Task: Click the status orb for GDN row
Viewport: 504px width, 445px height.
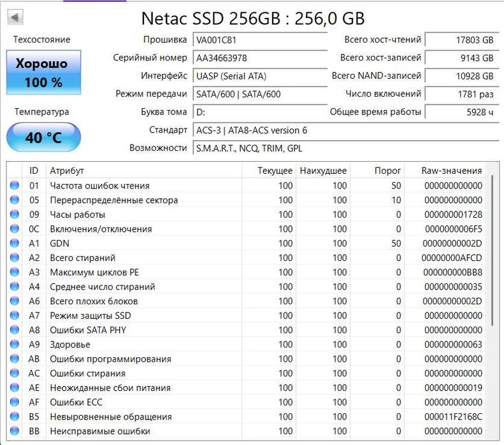Action: pos(15,243)
